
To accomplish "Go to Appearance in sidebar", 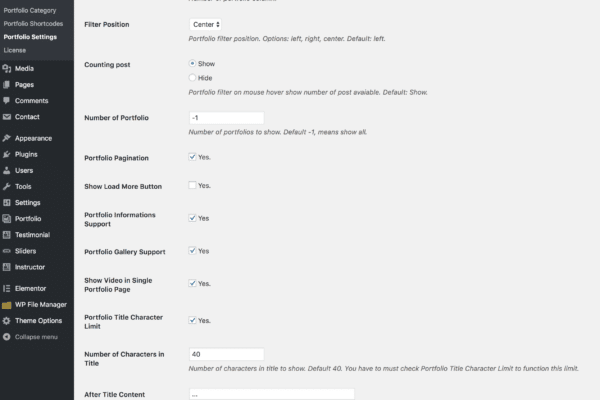I will pyautogui.click(x=33, y=138).
